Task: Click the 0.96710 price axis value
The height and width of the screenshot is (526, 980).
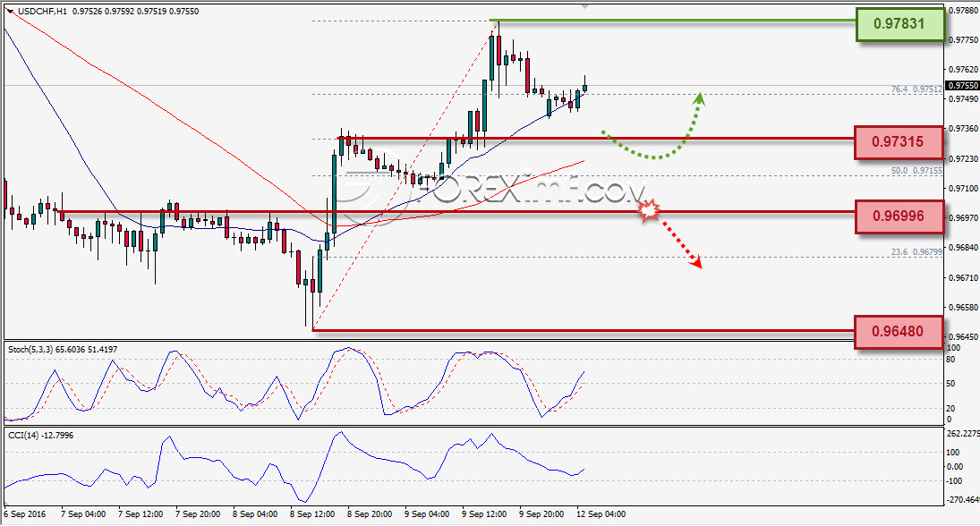Action: tap(963, 277)
